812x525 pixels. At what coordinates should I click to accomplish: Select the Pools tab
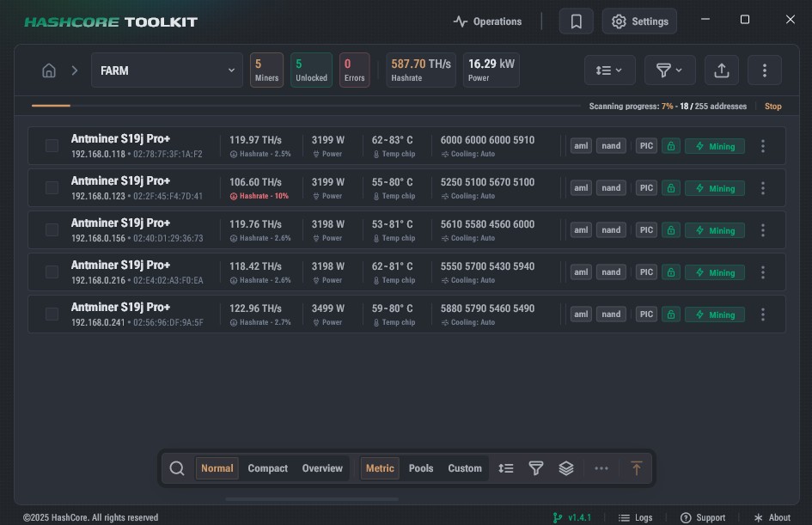coord(421,468)
